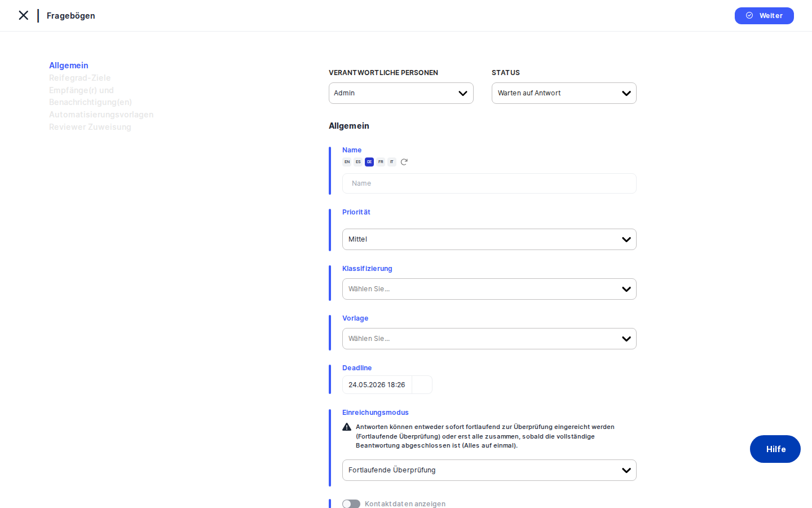Select the Allgemein section in the sidebar

coord(69,65)
